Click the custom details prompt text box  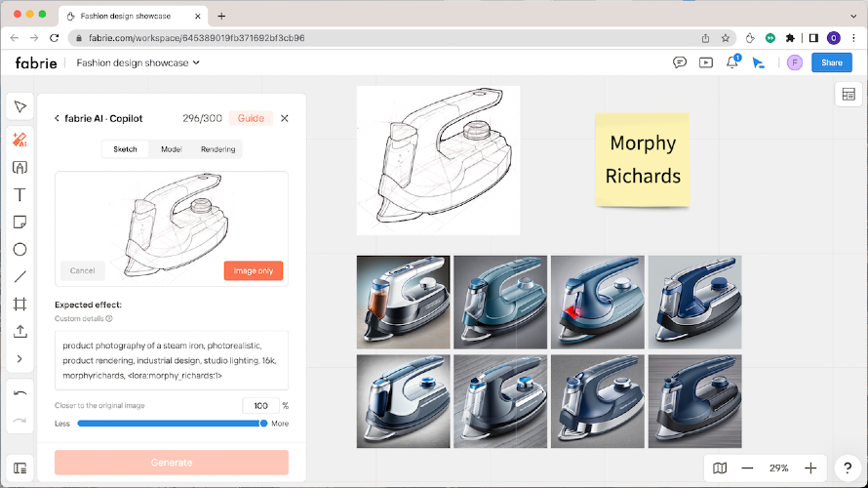(172, 360)
